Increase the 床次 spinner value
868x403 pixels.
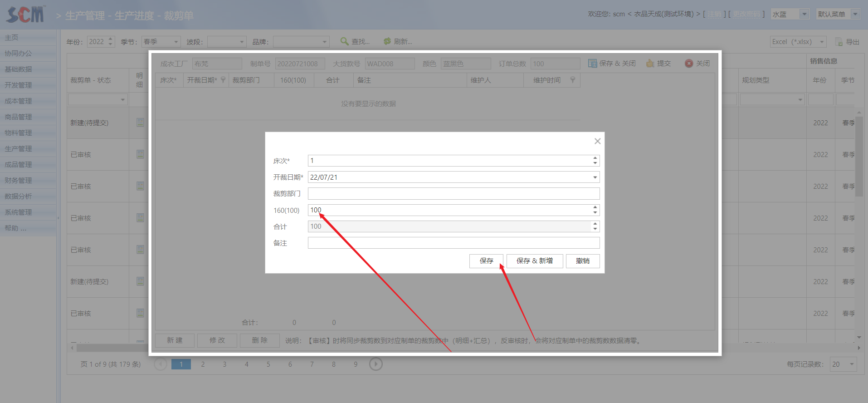pyautogui.click(x=595, y=158)
